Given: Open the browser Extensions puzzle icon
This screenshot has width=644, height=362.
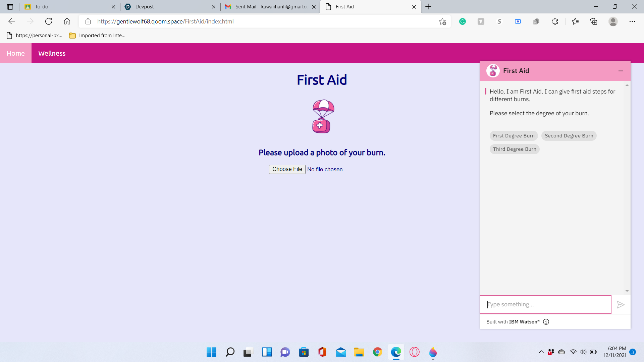Looking at the screenshot, I should pos(555,21).
